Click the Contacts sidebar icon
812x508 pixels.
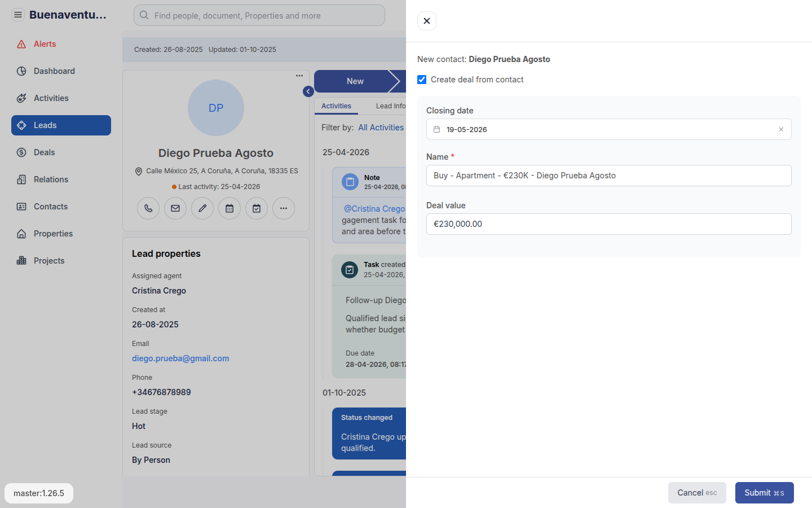pos(21,207)
